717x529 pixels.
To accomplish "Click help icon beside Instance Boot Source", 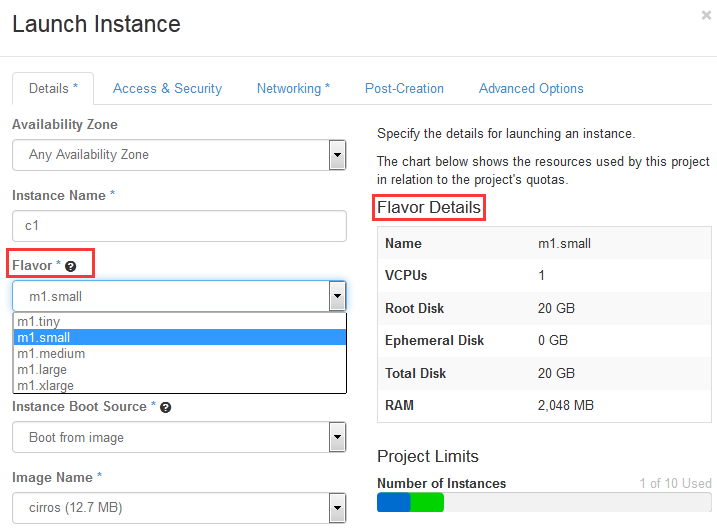I will (x=165, y=408).
